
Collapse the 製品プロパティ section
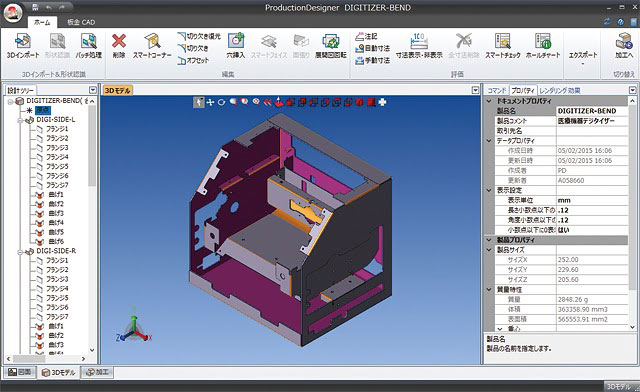[x=489, y=240]
